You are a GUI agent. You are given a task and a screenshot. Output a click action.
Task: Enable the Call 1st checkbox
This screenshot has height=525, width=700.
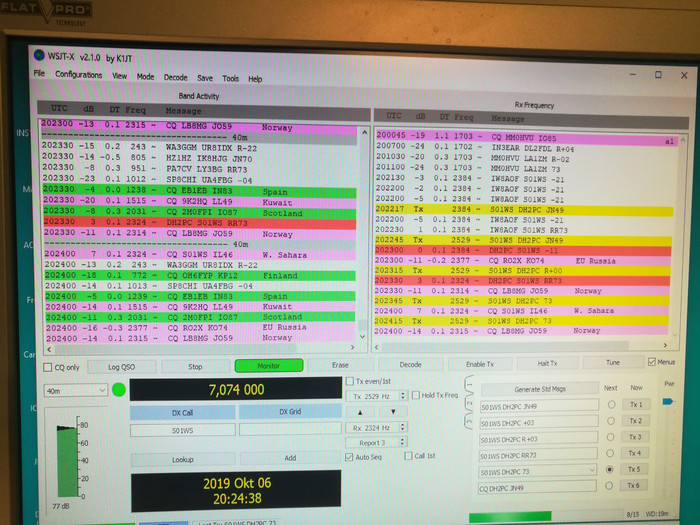408,456
